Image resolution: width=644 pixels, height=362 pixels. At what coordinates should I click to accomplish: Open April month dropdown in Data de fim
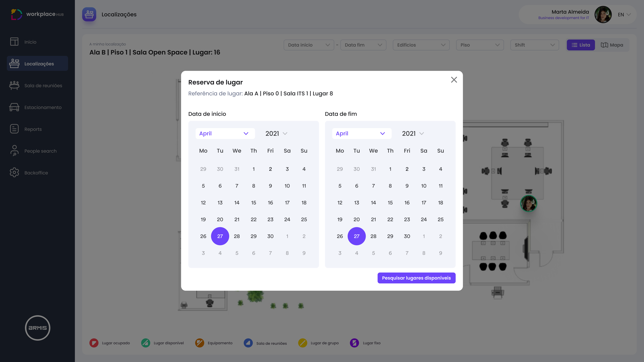pyautogui.click(x=362, y=133)
